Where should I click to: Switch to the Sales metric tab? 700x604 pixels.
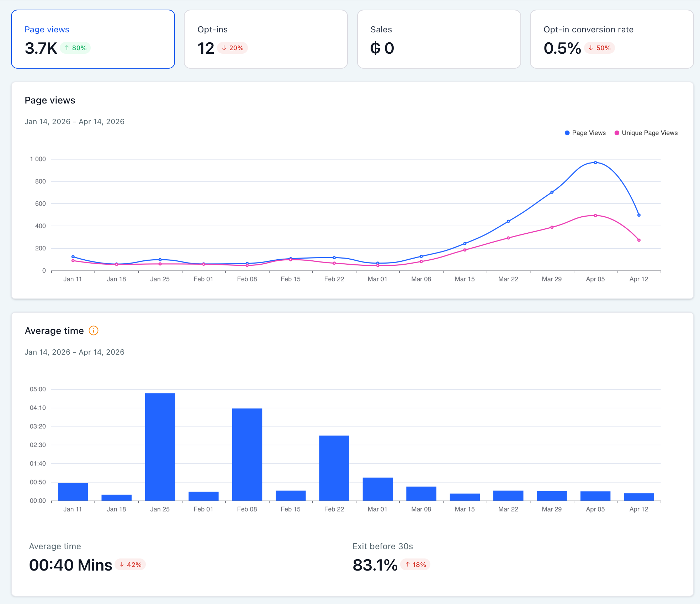pyautogui.click(x=439, y=39)
